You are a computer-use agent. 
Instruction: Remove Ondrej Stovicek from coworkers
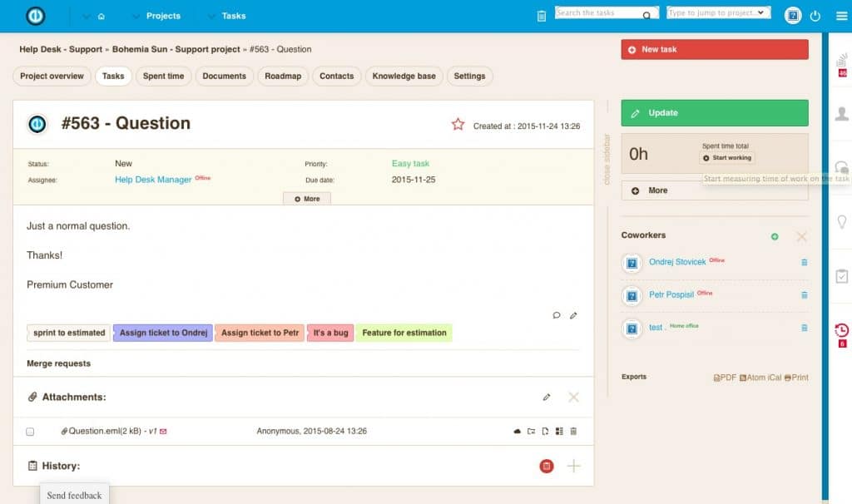tap(804, 263)
